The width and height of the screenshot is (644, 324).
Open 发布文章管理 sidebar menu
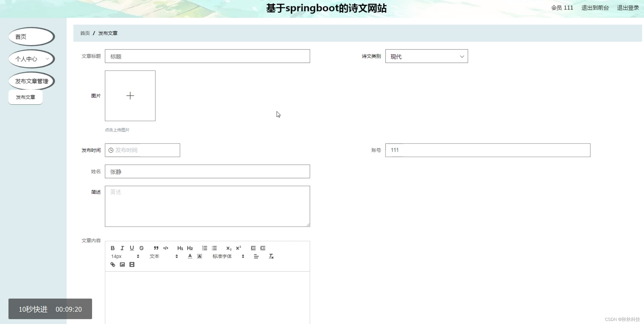(x=32, y=81)
